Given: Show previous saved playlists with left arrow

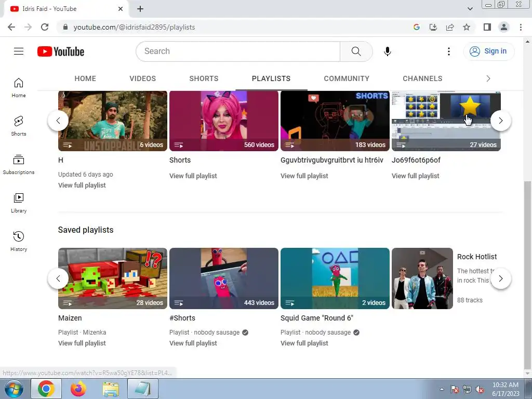Looking at the screenshot, I should click(58, 278).
